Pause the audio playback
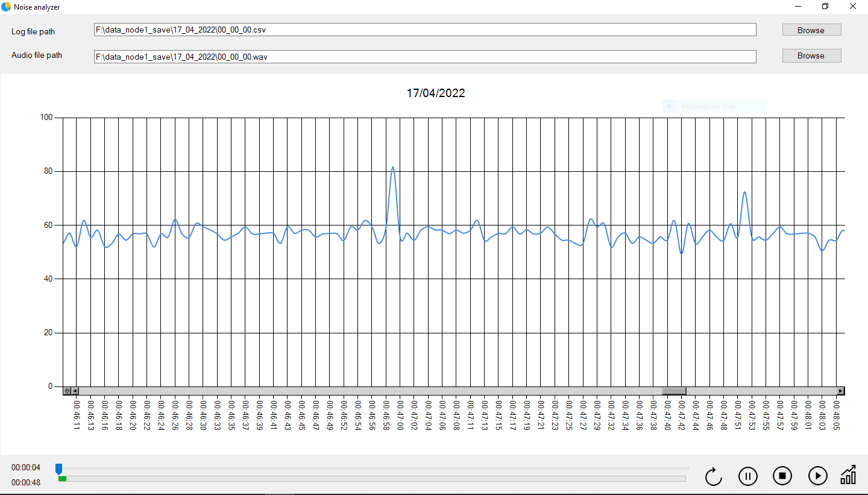This screenshot has height=495, width=868. coord(747,476)
